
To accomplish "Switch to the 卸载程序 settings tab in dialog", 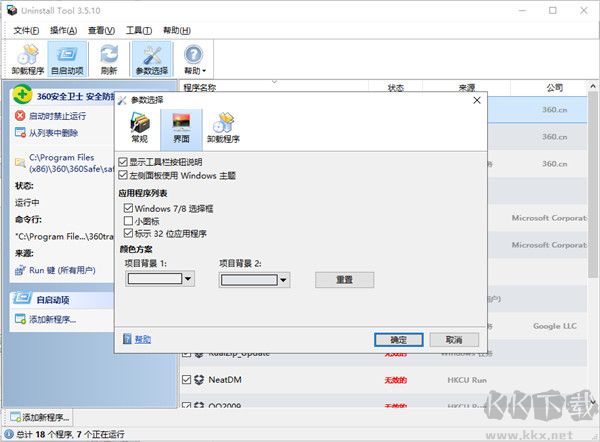I will point(223,128).
